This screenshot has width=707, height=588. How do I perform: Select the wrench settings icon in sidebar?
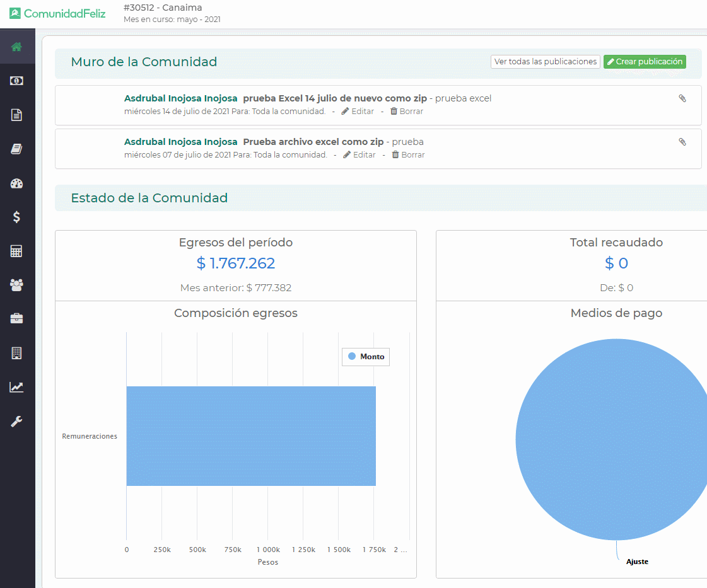[x=16, y=421]
